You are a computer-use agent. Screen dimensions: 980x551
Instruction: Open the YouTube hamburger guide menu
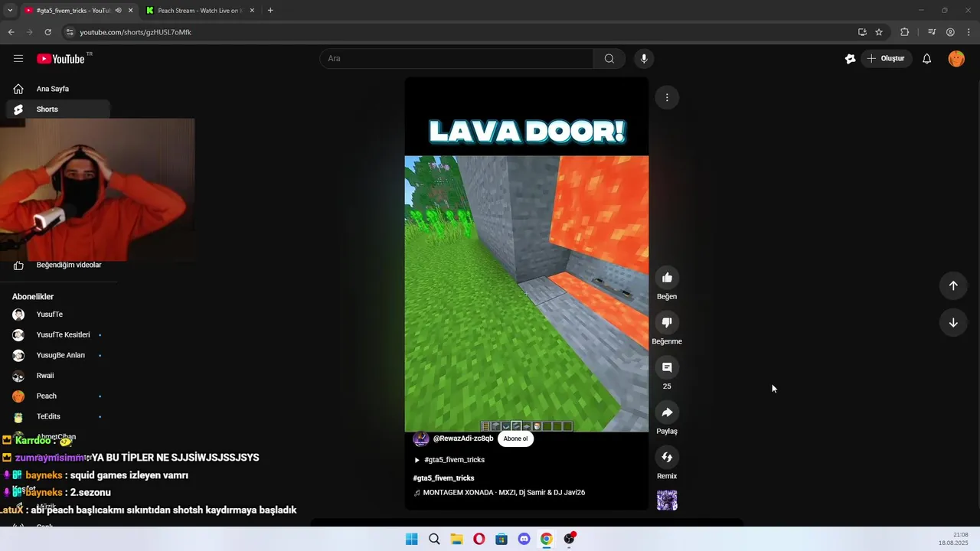click(x=18, y=59)
